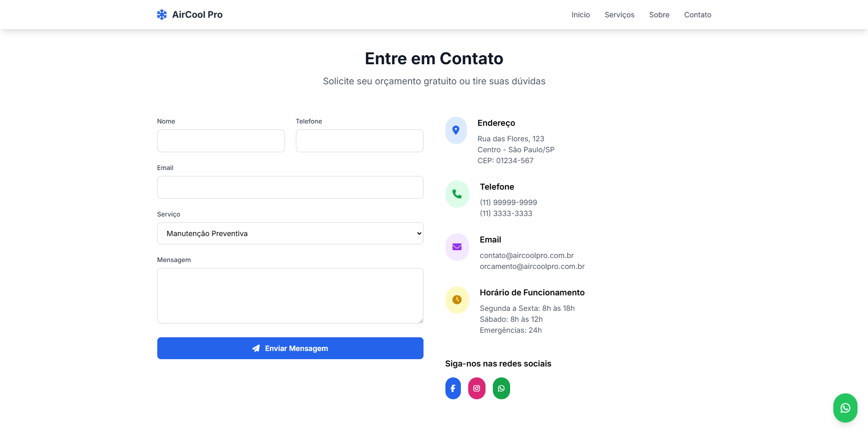Focus the Telefone input field
Screen dimensions: 868x433
[360, 141]
